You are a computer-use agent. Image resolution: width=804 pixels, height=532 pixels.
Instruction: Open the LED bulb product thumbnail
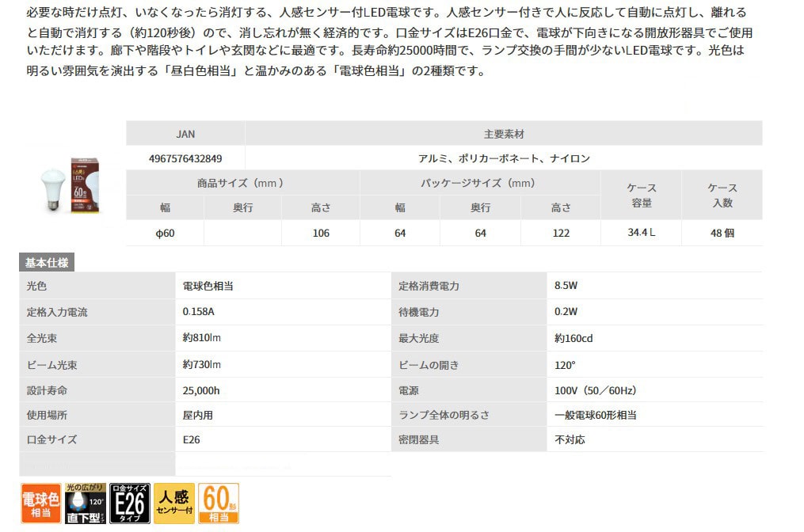click(x=70, y=184)
